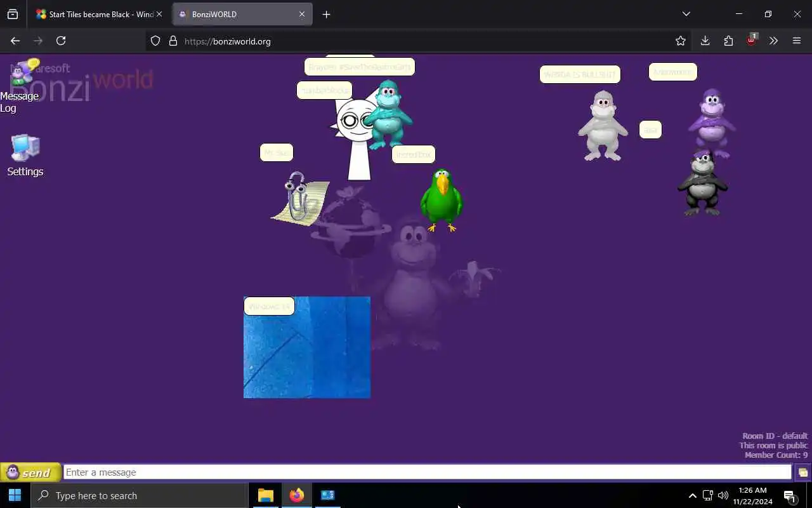Click the teal Bonzi character
Screen dimensions: 812x508
tap(388, 114)
